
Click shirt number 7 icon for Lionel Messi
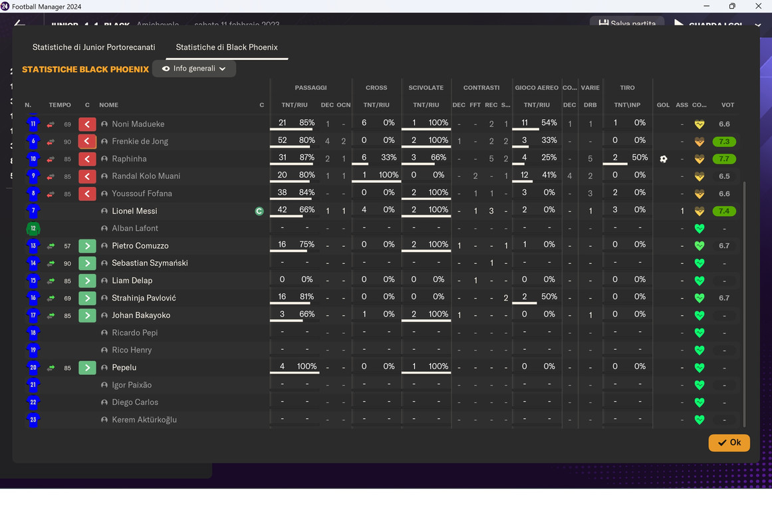[33, 211]
